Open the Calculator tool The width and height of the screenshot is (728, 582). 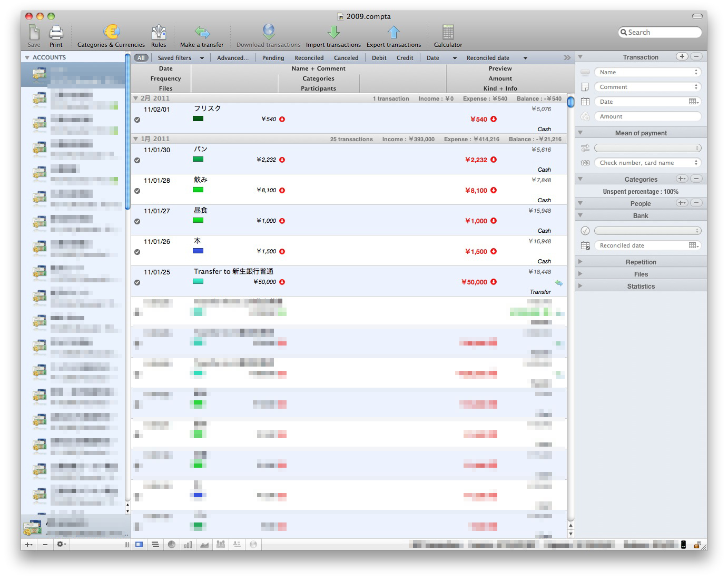pyautogui.click(x=448, y=33)
